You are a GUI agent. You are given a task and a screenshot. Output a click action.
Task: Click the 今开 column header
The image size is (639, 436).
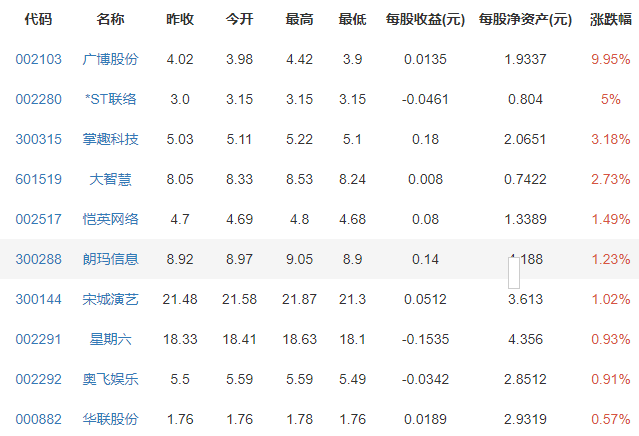(240, 19)
